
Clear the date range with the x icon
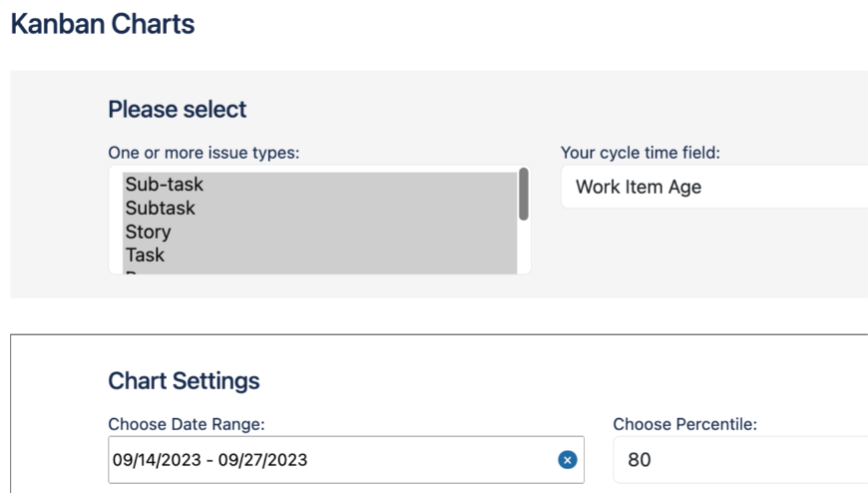[x=567, y=460]
